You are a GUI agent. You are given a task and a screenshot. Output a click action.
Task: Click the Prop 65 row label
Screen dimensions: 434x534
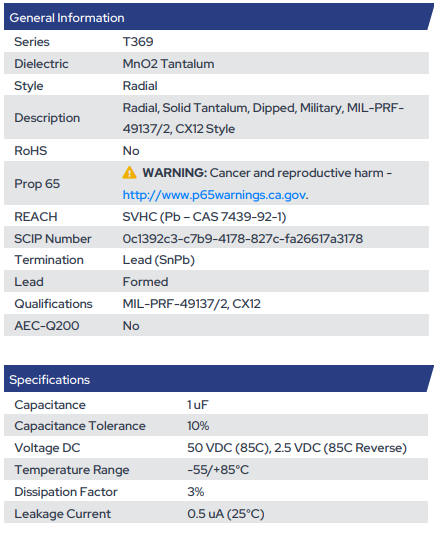tap(37, 184)
